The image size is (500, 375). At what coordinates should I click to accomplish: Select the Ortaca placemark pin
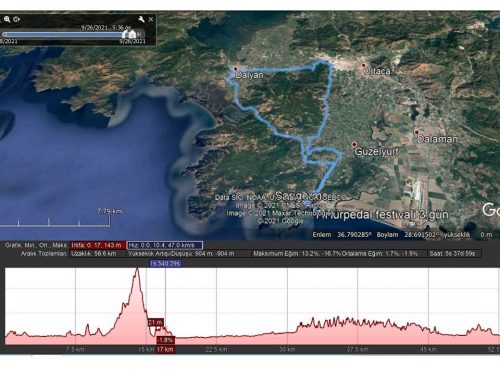(363, 66)
